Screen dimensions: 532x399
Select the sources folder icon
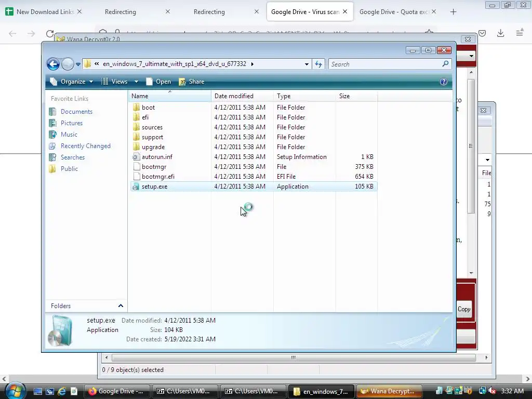136,127
